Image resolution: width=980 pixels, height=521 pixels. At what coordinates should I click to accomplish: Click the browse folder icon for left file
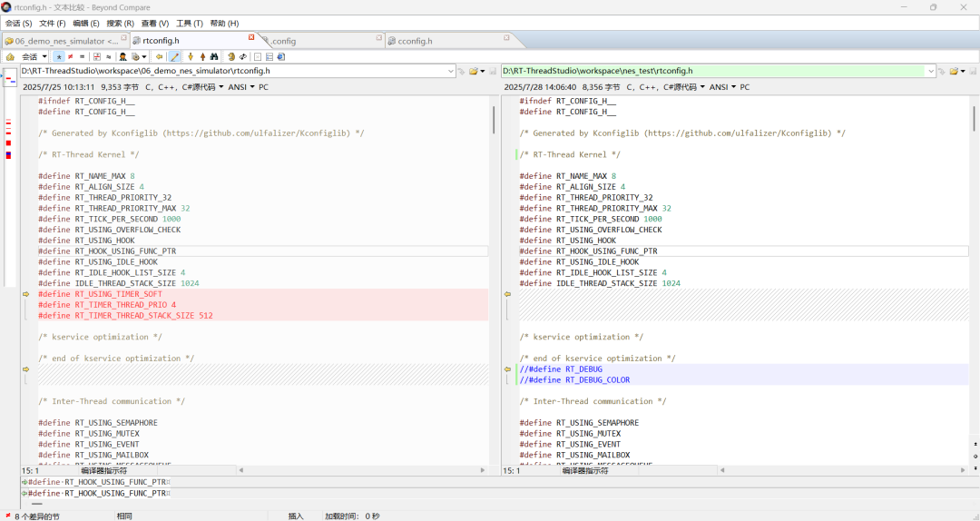[475, 71]
